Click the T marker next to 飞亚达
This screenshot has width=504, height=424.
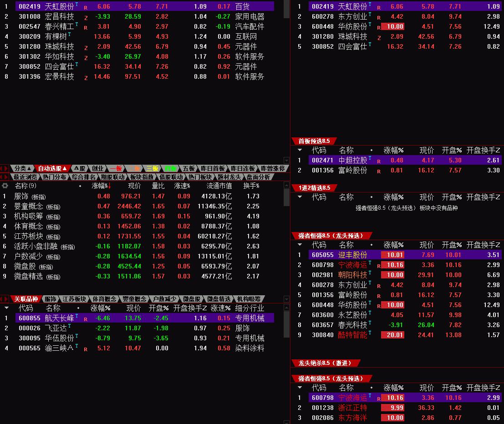click(x=69, y=326)
